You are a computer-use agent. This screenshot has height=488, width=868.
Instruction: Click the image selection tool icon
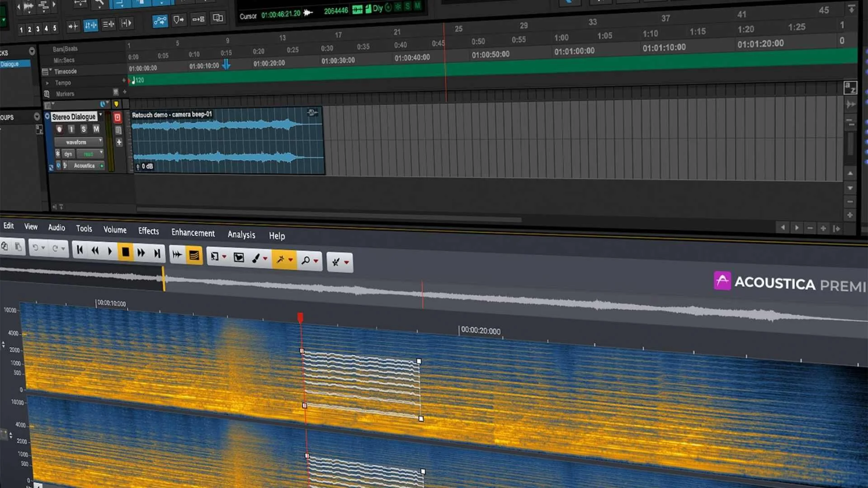[239, 257]
